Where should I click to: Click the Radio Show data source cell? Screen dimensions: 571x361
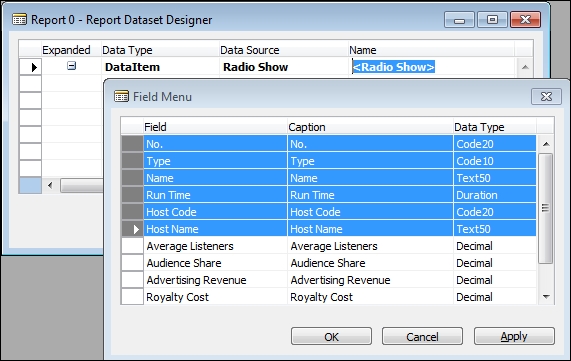click(284, 67)
